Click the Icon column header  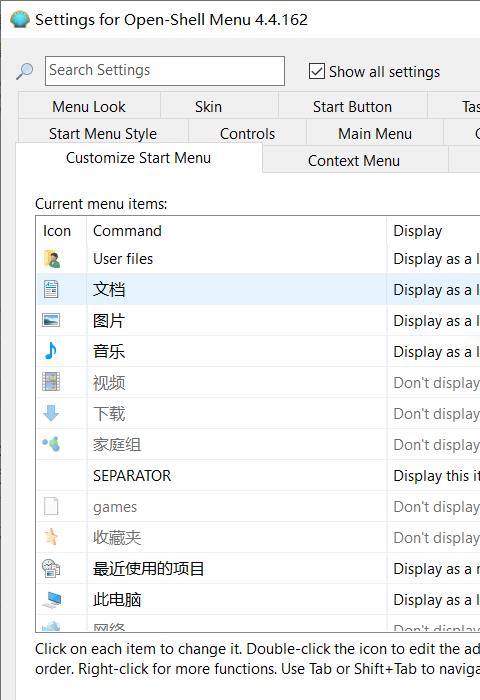pos(61,231)
